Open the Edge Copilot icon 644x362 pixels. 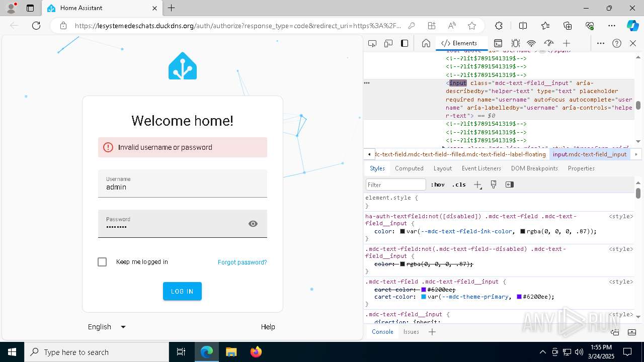pos(632,26)
